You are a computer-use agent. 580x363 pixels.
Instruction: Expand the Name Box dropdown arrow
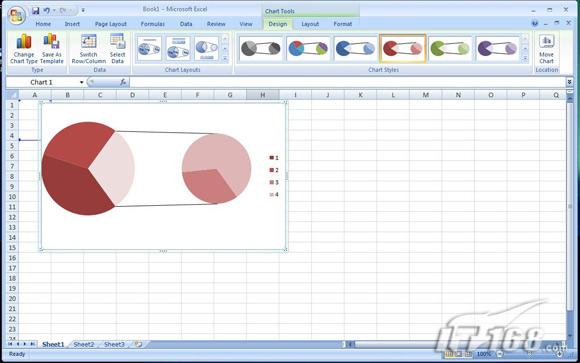pyautogui.click(x=81, y=82)
